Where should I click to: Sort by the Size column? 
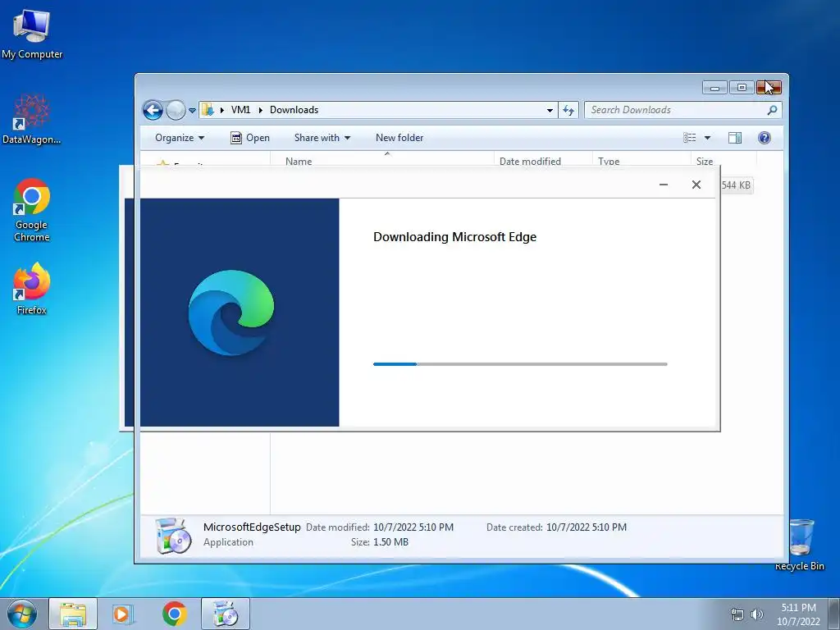click(x=724, y=161)
